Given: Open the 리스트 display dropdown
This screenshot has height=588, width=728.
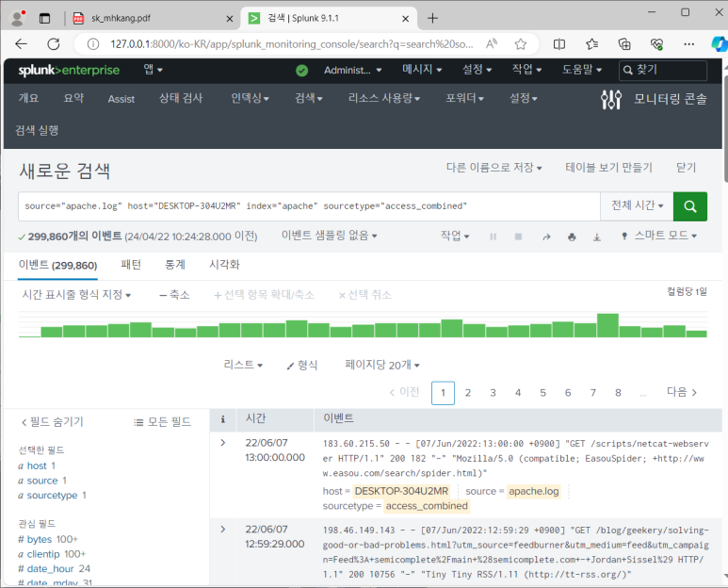Looking at the screenshot, I should click(243, 365).
